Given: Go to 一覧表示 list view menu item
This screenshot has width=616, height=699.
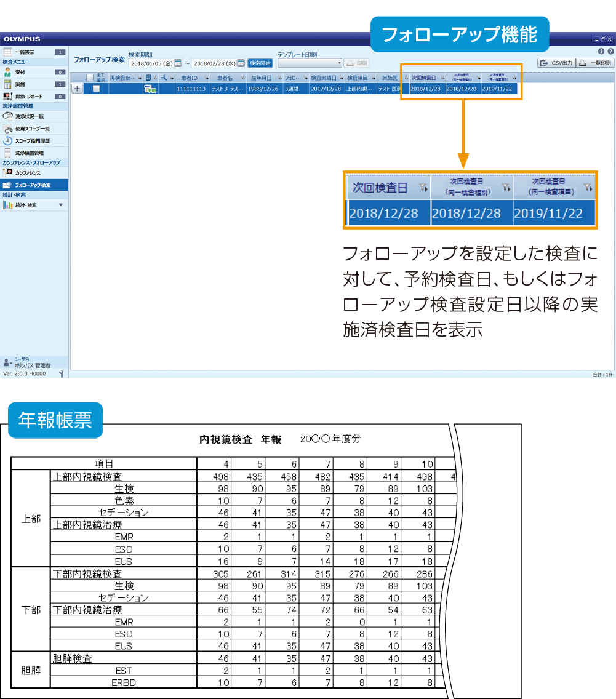Looking at the screenshot, I should (25, 52).
